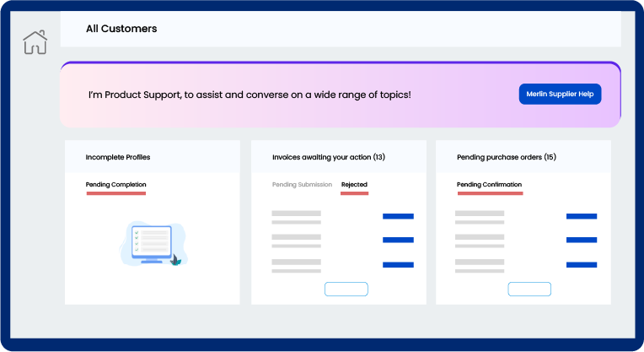
Task: Click the Invoices awaiting your action (13) header
Action: tap(328, 157)
